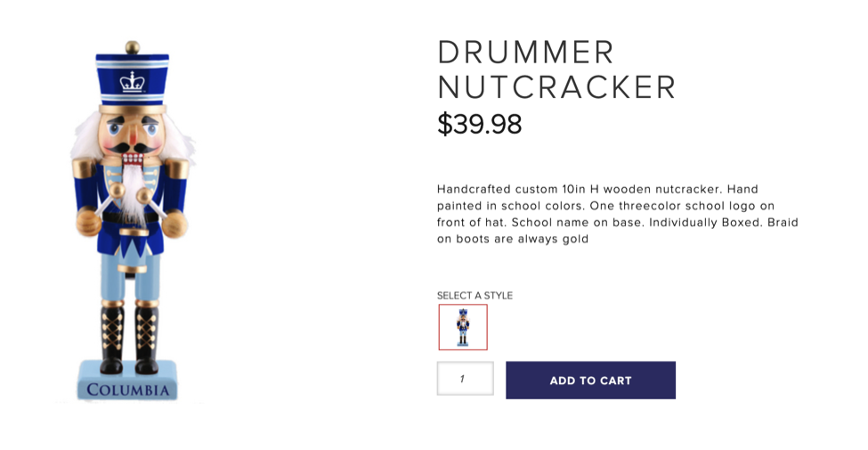Click the large nutcracker product image
This screenshot has height=450, width=868.
tap(132, 223)
